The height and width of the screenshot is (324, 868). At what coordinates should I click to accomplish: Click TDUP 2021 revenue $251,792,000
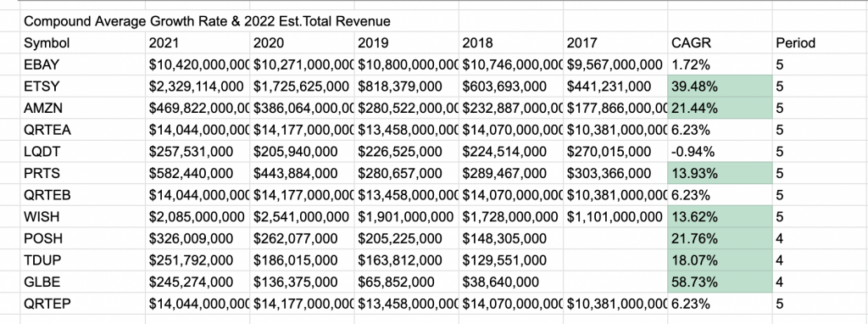tap(198, 260)
